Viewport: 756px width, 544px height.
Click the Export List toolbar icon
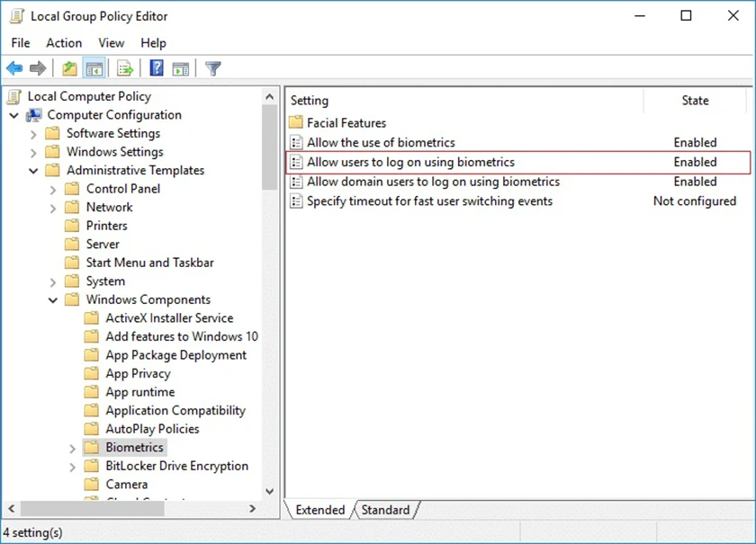(125, 68)
